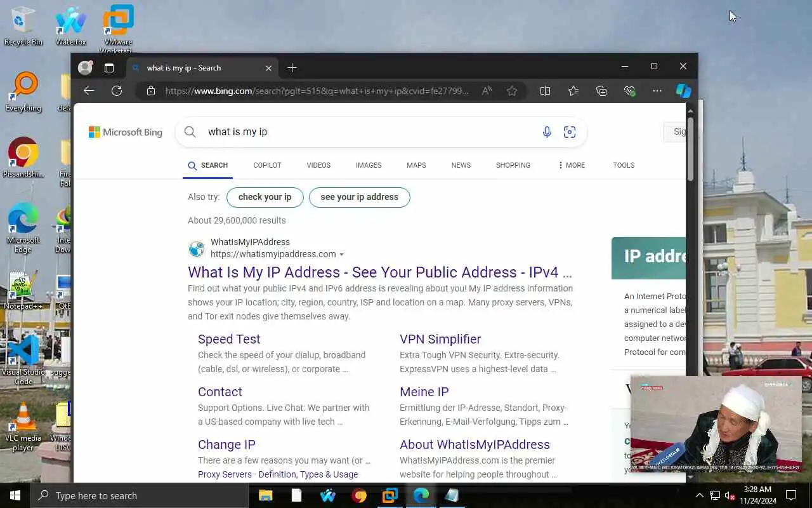
Task: Open VLC media player desktop shortcut
Action: pyautogui.click(x=23, y=427)
